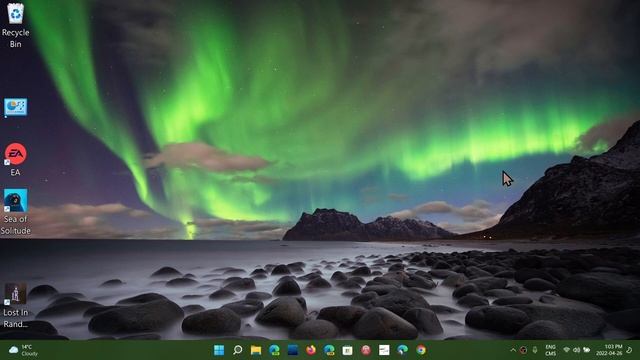
Task: Select the EA desktop shortcut
Action: tap(16, 159)
